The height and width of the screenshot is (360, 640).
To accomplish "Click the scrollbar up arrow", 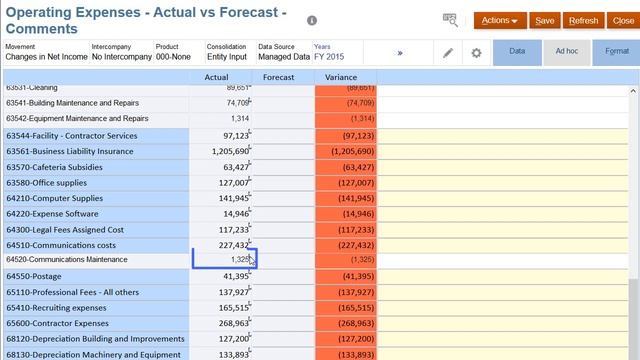I will click(633, 91).
